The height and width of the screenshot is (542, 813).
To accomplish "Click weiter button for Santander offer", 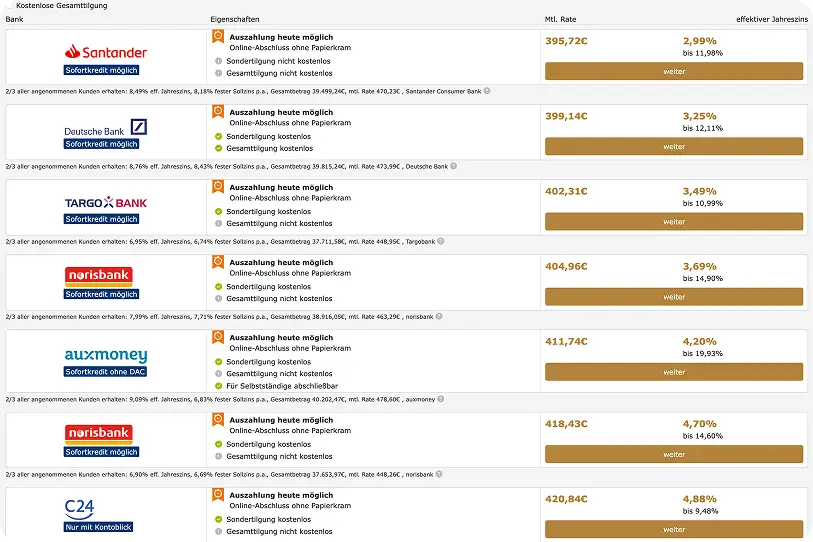I will (x=674, y=71).
